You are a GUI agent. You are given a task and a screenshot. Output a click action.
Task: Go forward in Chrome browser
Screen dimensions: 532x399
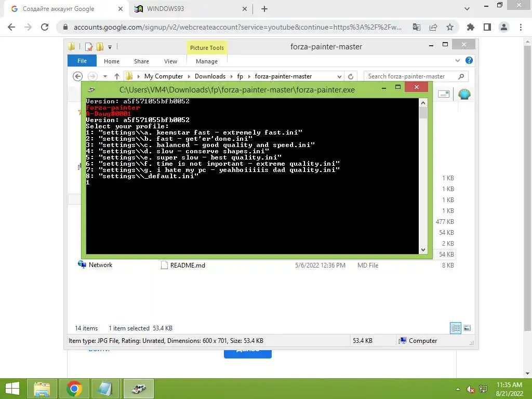pos(28,27)
